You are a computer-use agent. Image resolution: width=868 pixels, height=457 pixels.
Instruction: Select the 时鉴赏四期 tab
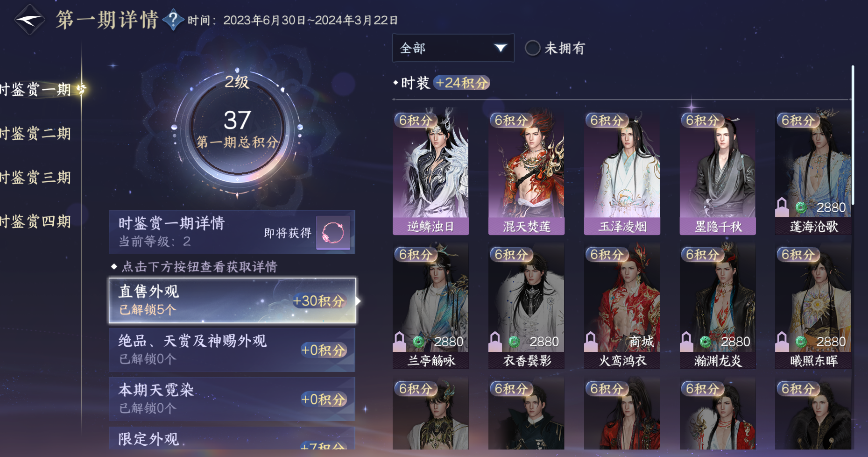pos(35,221)
